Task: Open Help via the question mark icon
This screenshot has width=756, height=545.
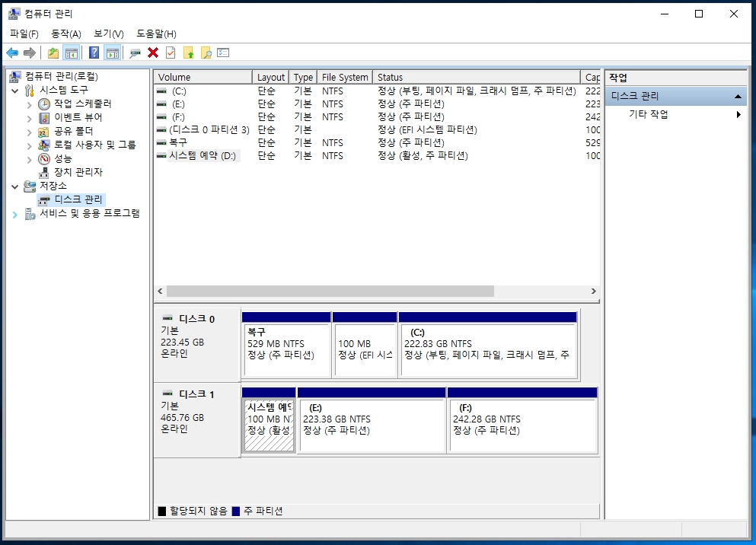Action: [x=94, y=53]
